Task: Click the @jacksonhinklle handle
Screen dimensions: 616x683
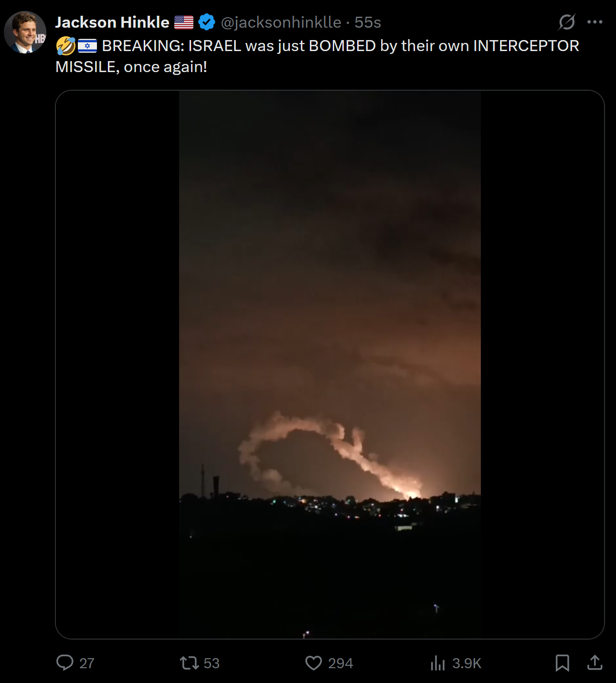Action: [x=281, y=22]
